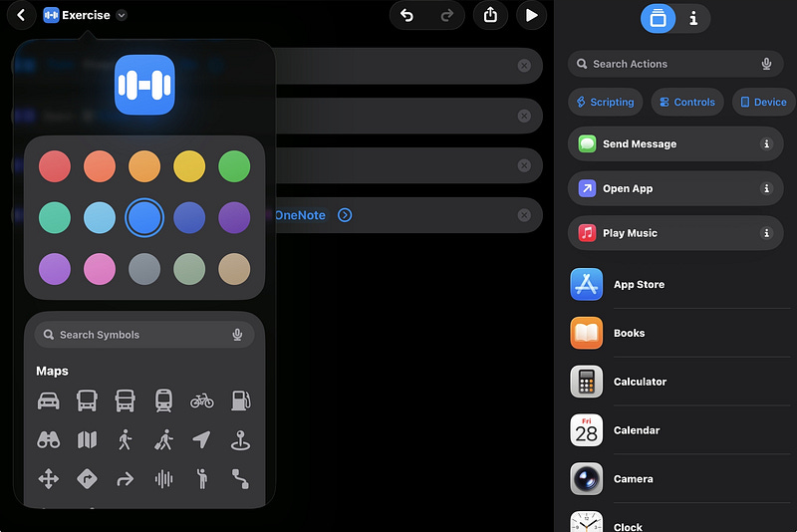Choose the four-way move arrows symbol

(48, 478)
